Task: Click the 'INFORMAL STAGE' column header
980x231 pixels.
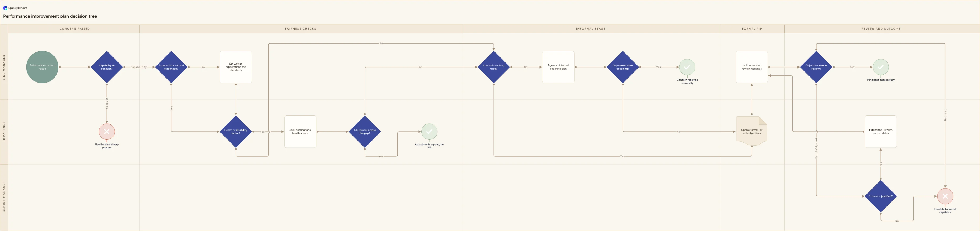Action: [591, 28]
